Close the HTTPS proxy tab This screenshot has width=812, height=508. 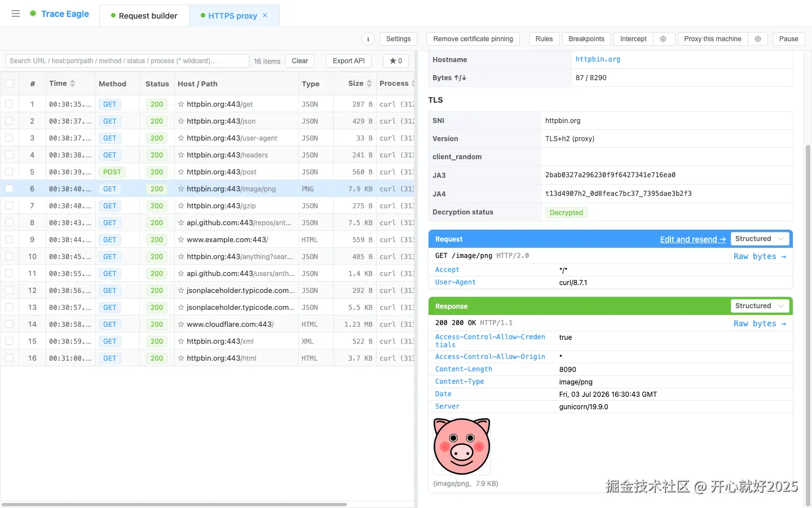pyautogui.click(x=265, y=15)
